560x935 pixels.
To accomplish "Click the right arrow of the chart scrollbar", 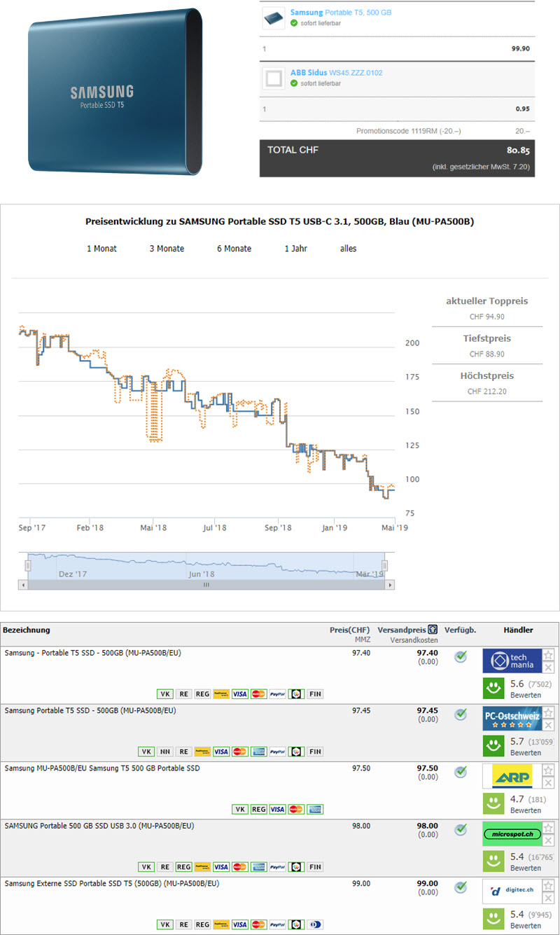I will pyautogui.click(x=388, y=584).
